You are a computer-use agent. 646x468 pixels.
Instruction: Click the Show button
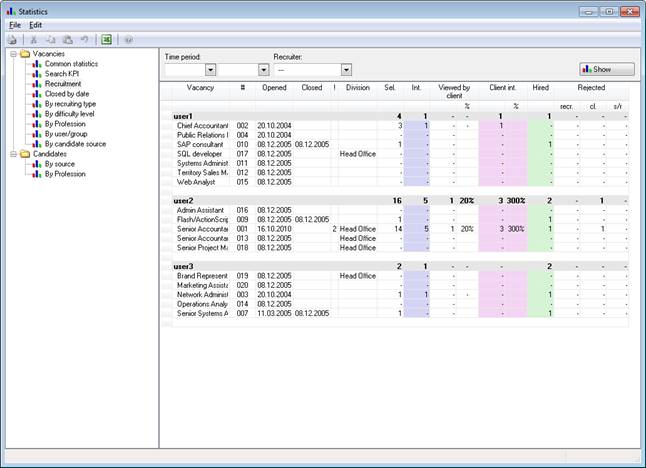[607, 69]
